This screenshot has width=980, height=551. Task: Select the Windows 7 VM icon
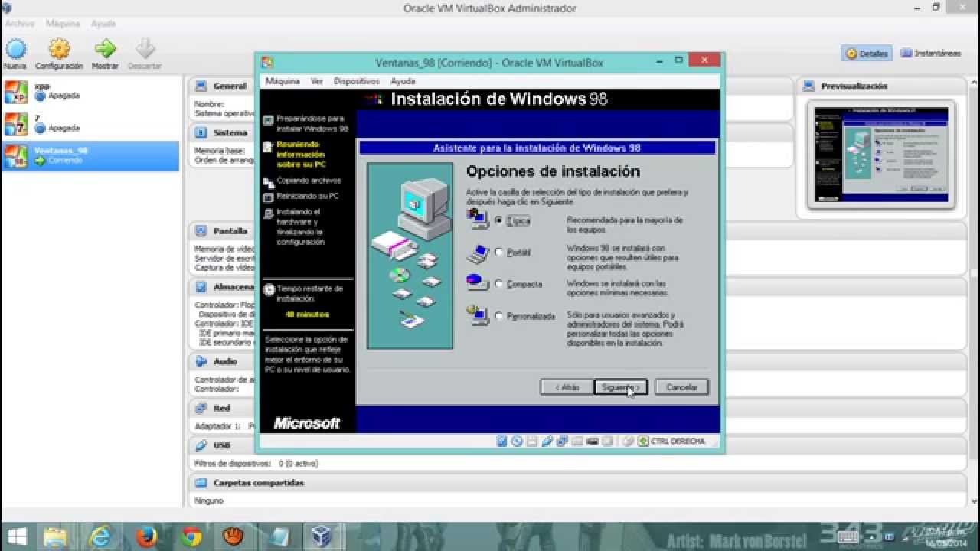click(x=15, y=124)
